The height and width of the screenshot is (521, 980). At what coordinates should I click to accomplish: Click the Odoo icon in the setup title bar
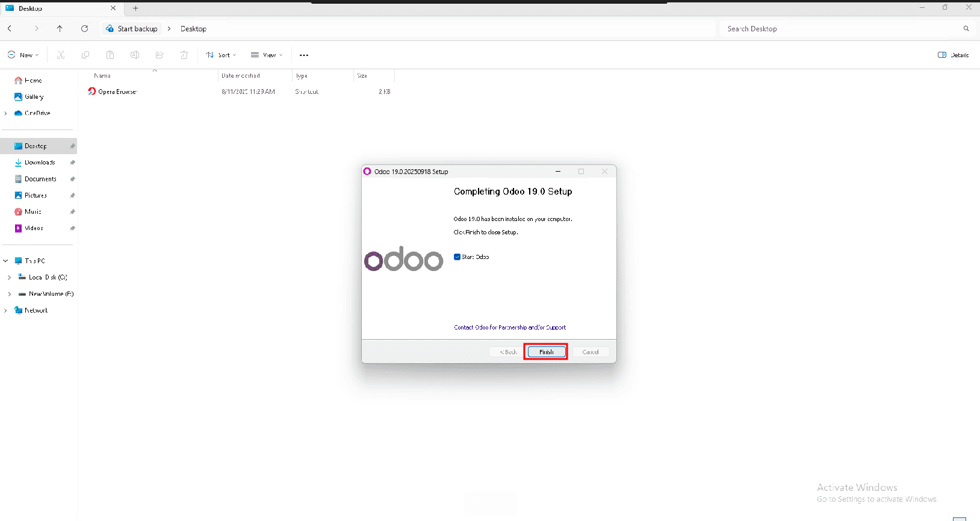(x=367, y=172)
